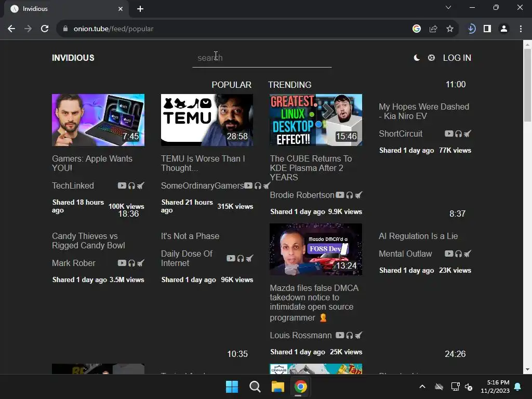Open Chrome three-dot menu
532x399 pixels.
521,29
